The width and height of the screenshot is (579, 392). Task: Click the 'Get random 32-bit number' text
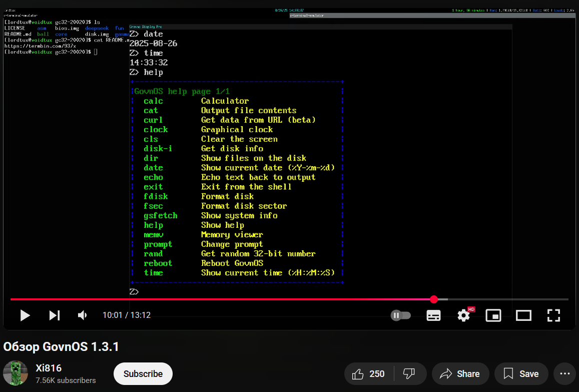(258, 254)
